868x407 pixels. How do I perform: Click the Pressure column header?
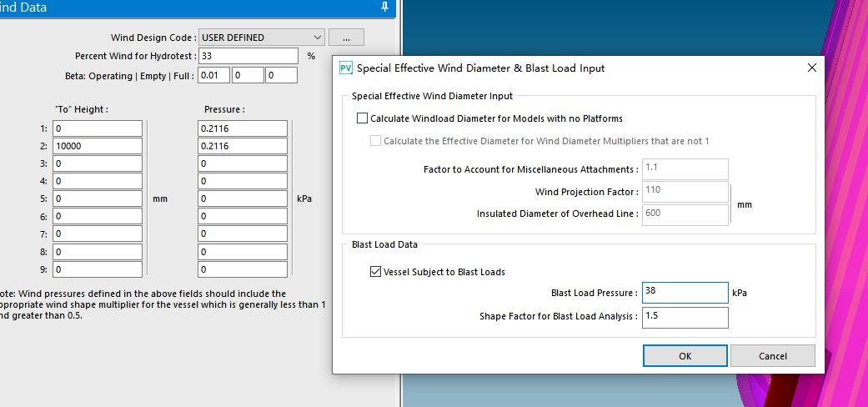click(224, 109)
